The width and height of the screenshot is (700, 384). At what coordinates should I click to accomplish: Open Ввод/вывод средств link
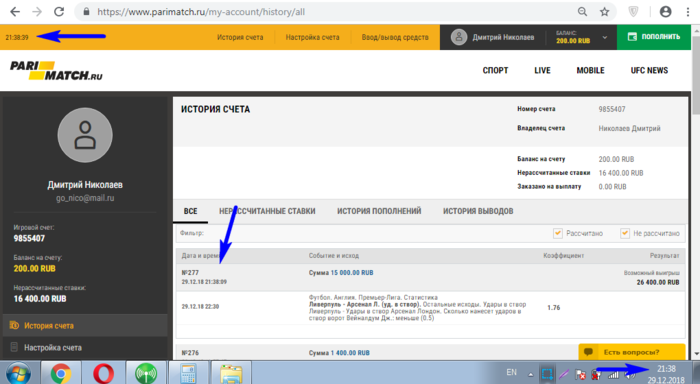(395, 38)
